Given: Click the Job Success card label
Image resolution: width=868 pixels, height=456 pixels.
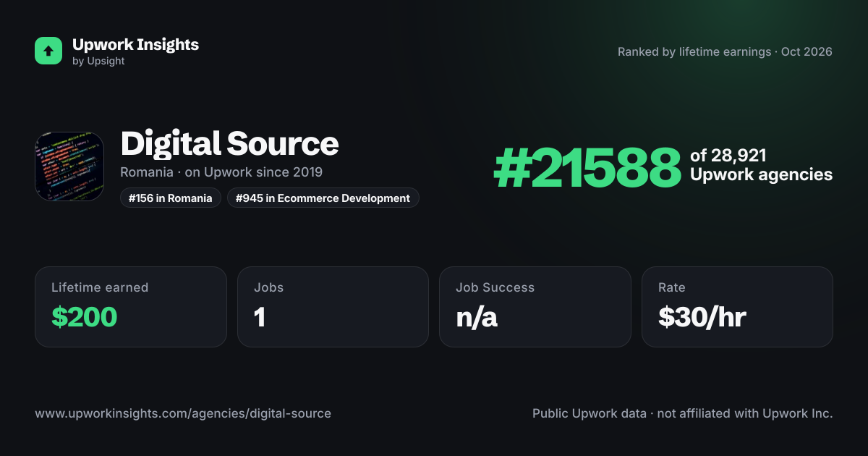Looking at the screenshot, I should (x=495, y=287).
